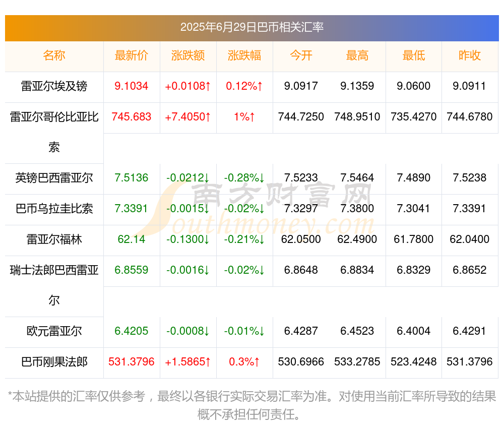
Task: Click change amount +0.0108↑
Action: [188, 86]
